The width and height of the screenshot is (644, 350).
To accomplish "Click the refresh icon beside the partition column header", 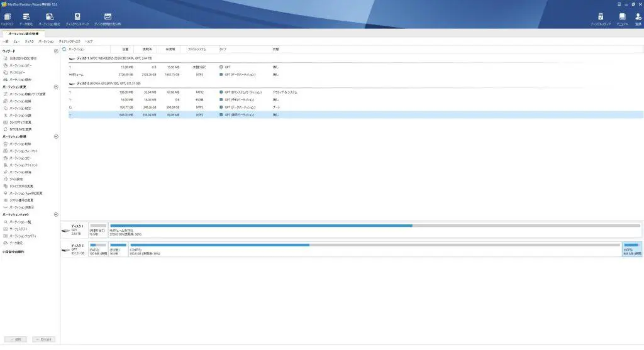I will click(64, 48).
